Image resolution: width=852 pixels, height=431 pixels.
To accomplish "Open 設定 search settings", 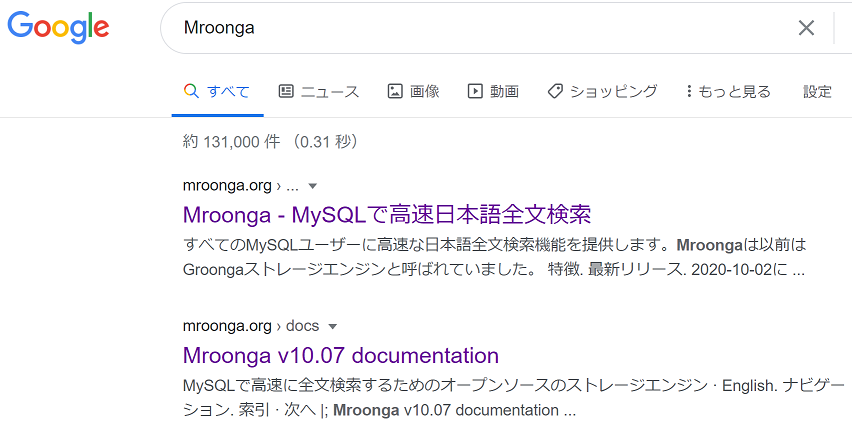I will tap(817, 91).
